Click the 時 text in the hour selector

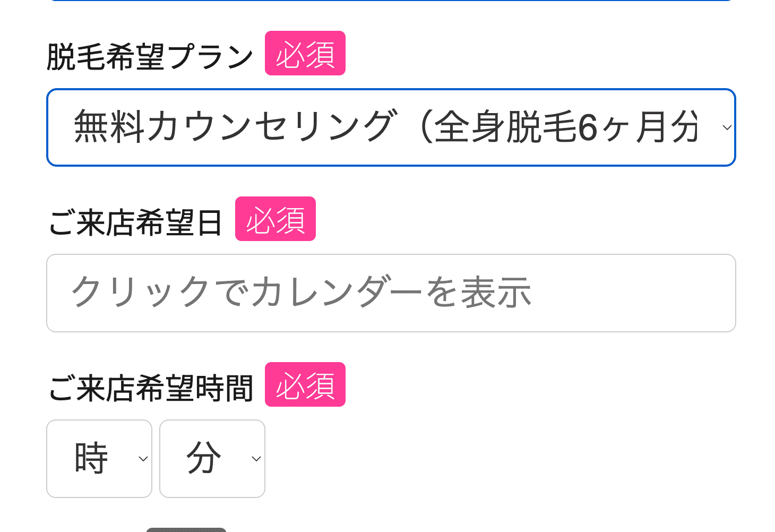(x=91, y=458)
